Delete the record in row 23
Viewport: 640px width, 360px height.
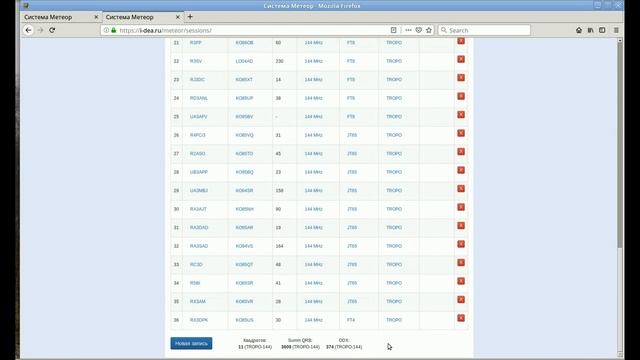pyautogui.click(x=461, y=78)
